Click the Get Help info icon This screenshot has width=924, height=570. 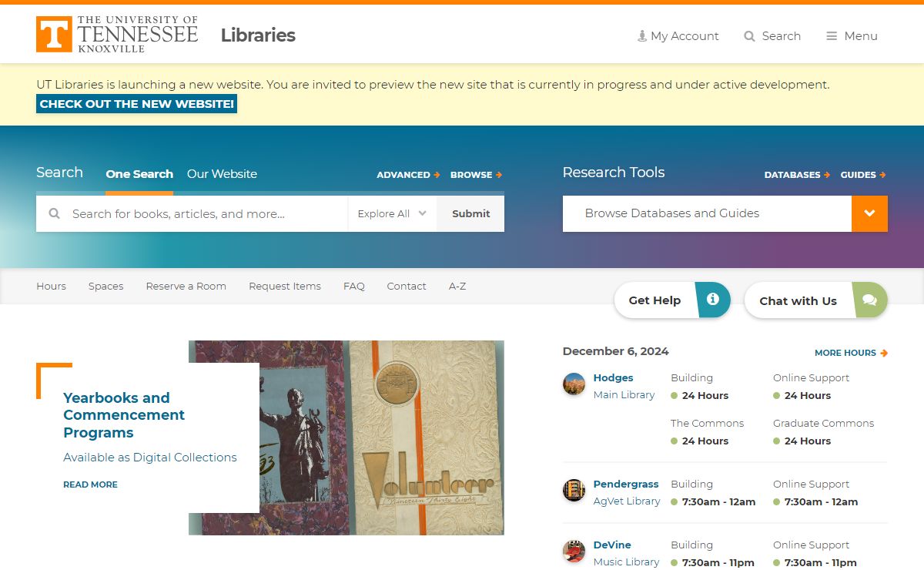713,300
